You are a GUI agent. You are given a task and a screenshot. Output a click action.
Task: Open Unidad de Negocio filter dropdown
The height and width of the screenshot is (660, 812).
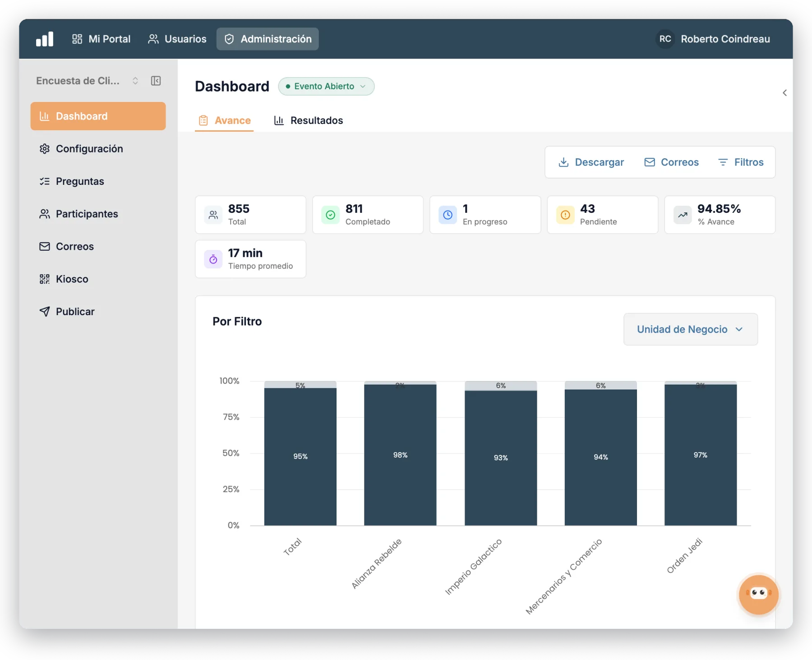(x=690, y=330)
